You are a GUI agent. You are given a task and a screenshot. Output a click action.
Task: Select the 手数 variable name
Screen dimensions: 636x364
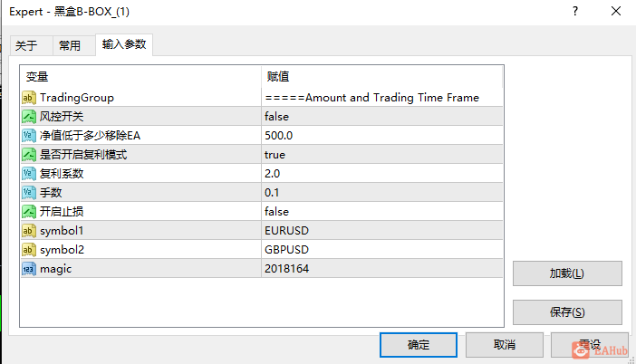click(51, 193)
